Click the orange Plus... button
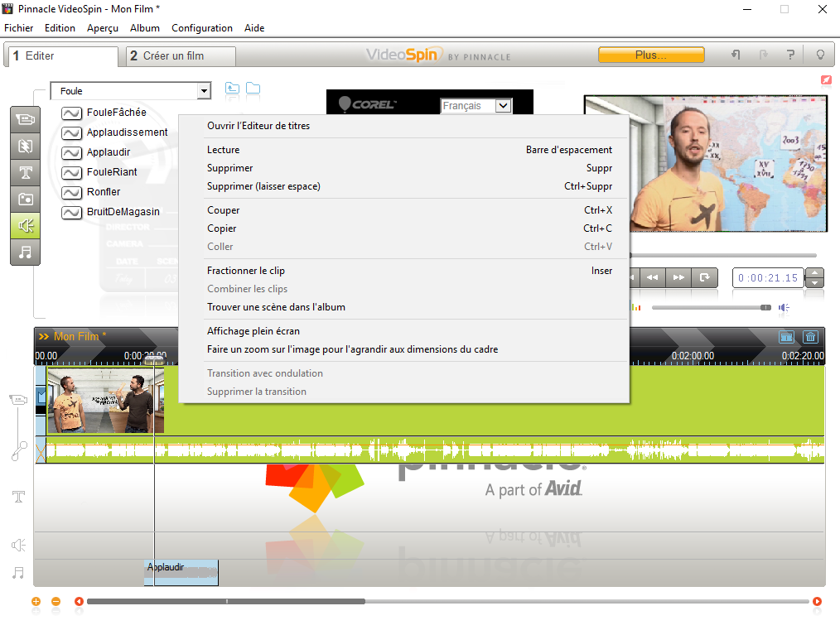The width and height of the screenshot is (840, 630). pyautogui.click(x=651, y=55)
